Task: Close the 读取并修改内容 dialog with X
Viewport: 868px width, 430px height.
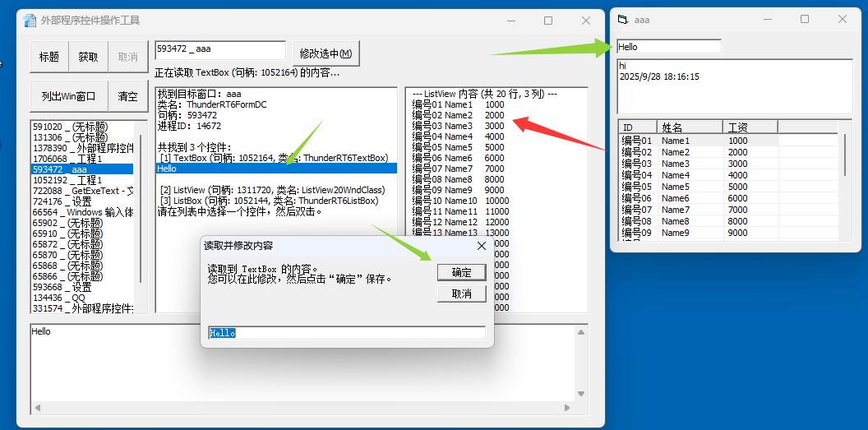Action: [x=481, y=245]
